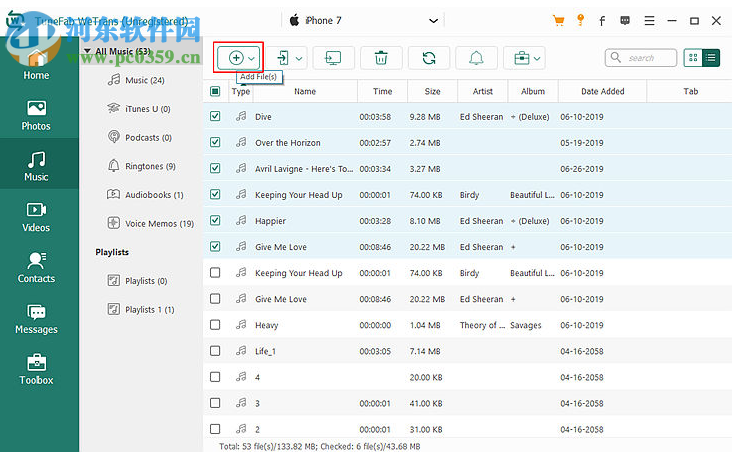Click the Export to device icon
Image resolution: width=733 pixels, height=458 pixels.
coord(283,58)
